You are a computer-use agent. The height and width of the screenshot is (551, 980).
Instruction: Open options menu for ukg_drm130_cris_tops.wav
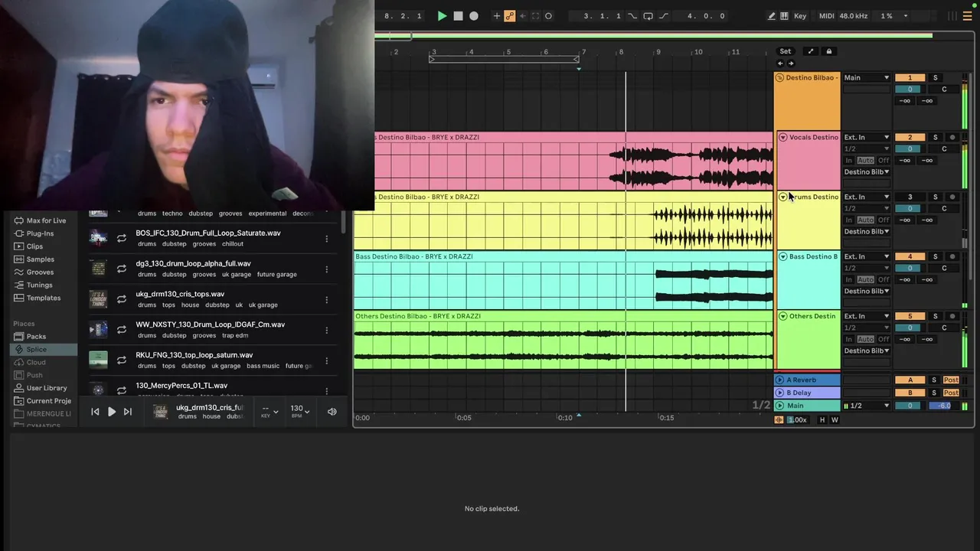click(326, 299)
